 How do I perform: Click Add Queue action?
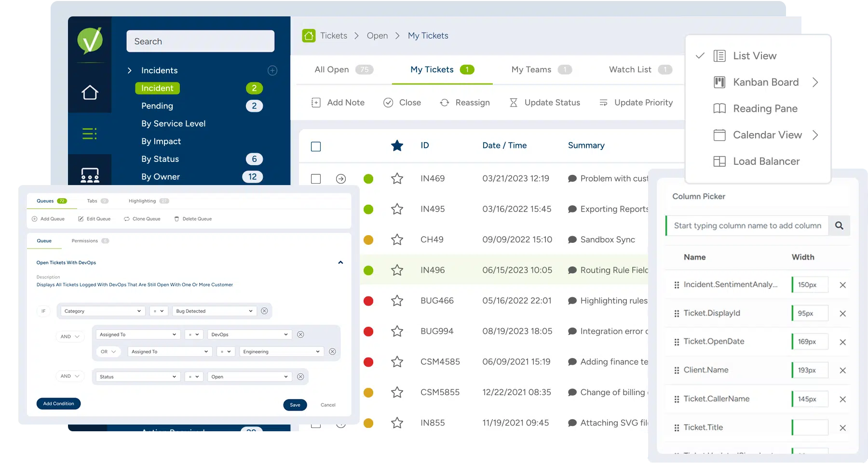[48, 219]
